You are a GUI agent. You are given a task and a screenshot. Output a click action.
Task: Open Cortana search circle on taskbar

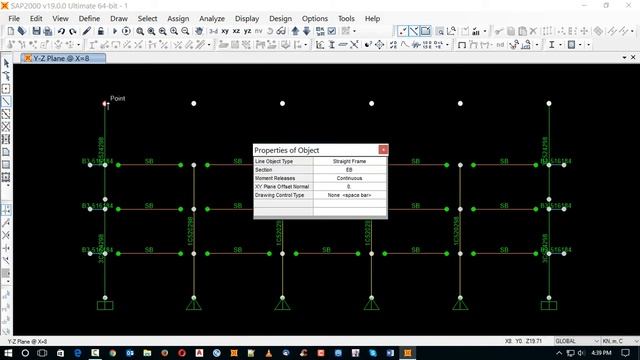click(x=25, y=353)
